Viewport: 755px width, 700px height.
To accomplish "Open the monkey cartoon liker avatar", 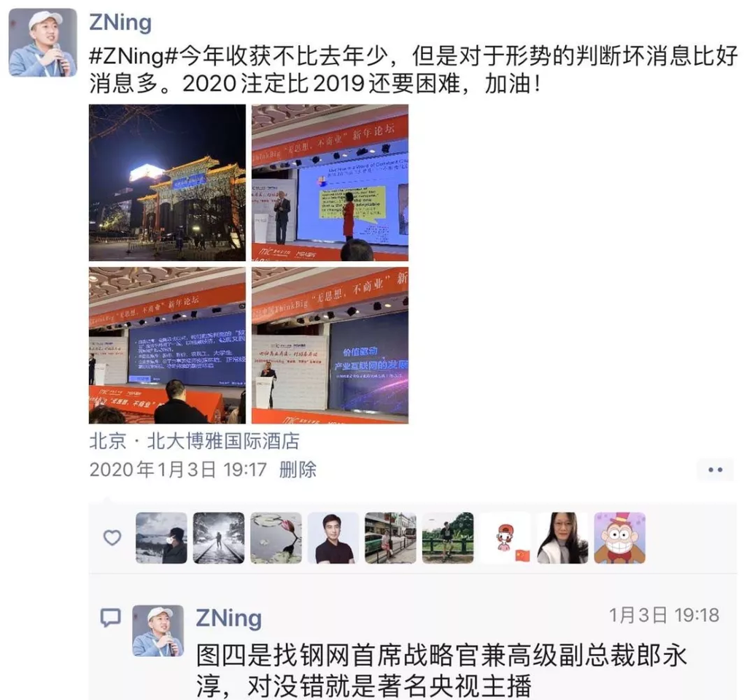I will pos(620,537).
